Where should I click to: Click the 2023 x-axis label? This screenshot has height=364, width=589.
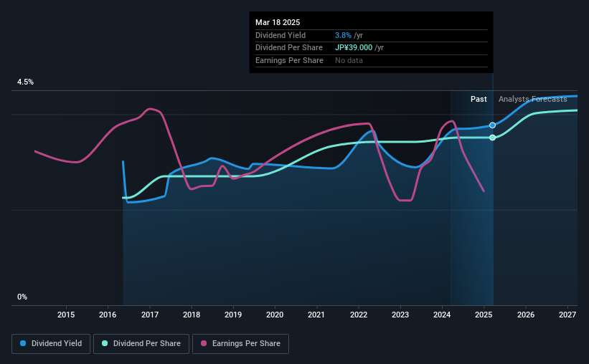pyautogui.click(x=400, y=315)
